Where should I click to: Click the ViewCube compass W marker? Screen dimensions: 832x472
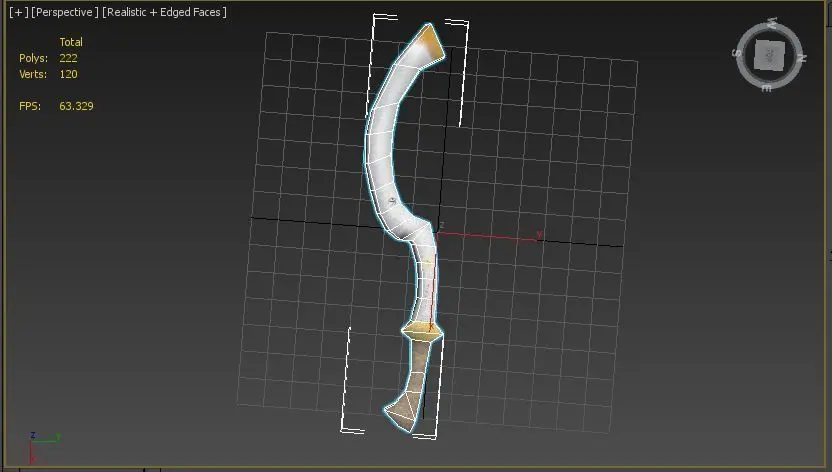tap(772, 22)
